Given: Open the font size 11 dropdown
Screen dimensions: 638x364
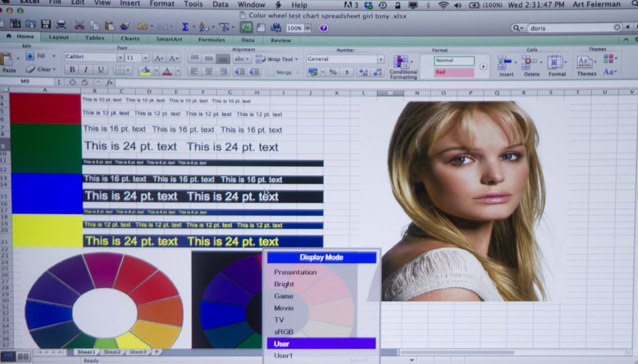Looking at the screenshot, I should click(x=145, y=58).
